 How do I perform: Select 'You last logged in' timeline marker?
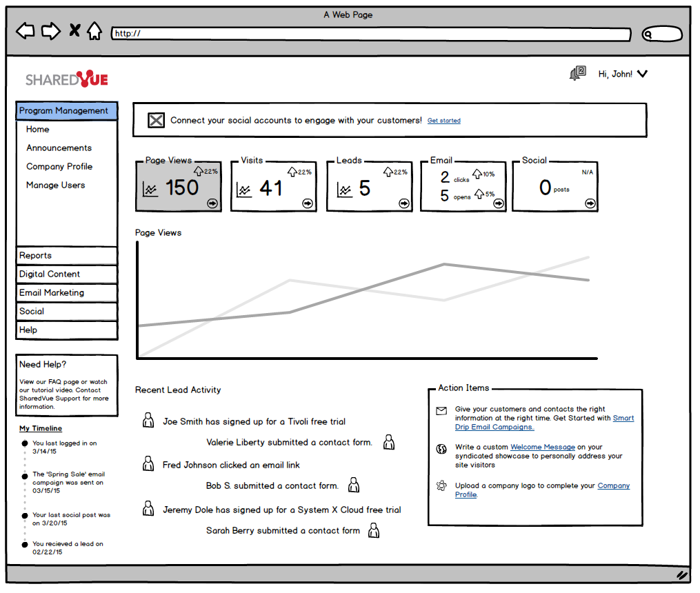click(x=25, y=443)
